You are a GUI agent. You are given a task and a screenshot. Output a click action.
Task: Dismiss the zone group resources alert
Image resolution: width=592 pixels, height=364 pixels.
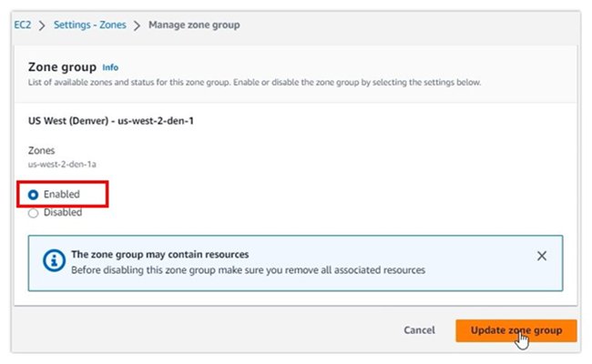click(x=542, y=256)
